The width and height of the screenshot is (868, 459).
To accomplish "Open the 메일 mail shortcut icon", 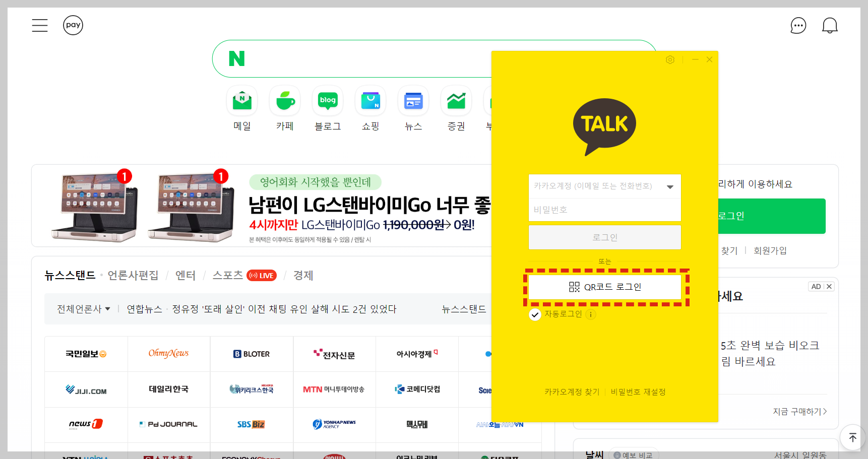I will pyautogui.click(x=242, y=100).
